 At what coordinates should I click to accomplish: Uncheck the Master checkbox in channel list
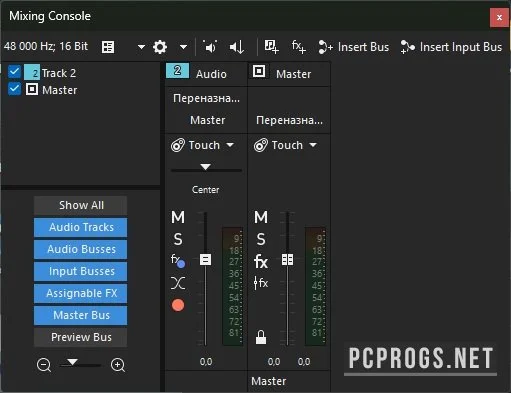pyautogui.click(x=14, y=89)
